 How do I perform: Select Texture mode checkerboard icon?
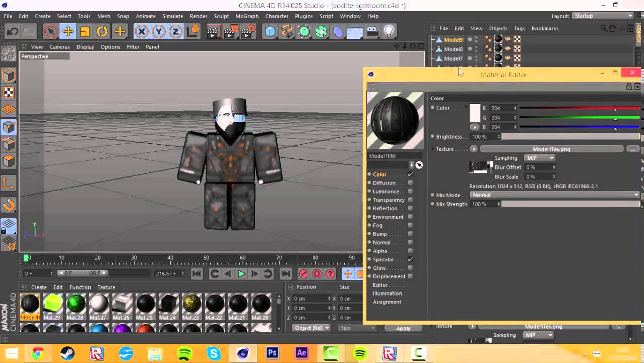click(x=9, y=92)
